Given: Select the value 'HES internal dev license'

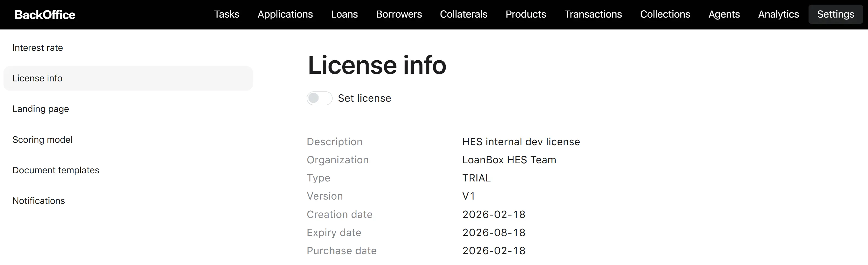Looking at the screenshot, I should coord(521,142).
